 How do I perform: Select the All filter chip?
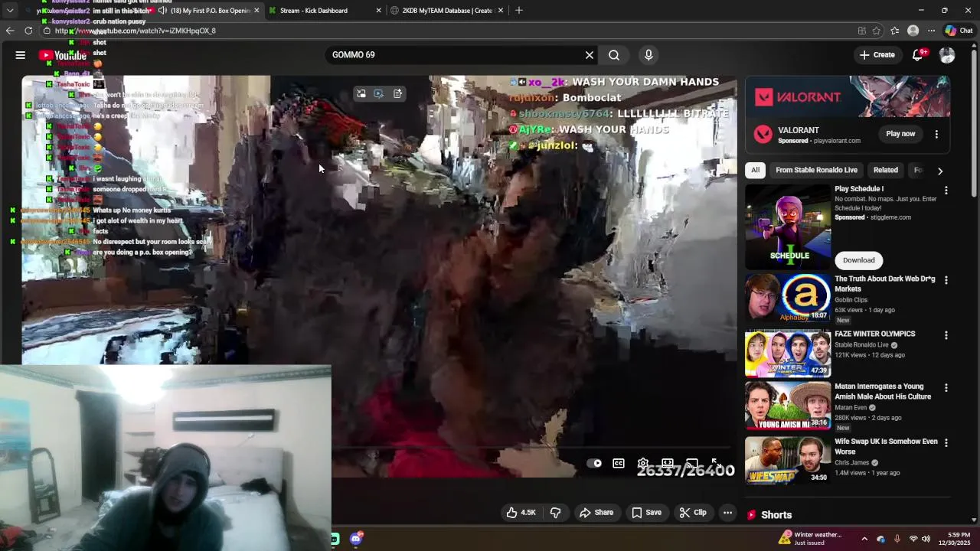pos(755,170)
